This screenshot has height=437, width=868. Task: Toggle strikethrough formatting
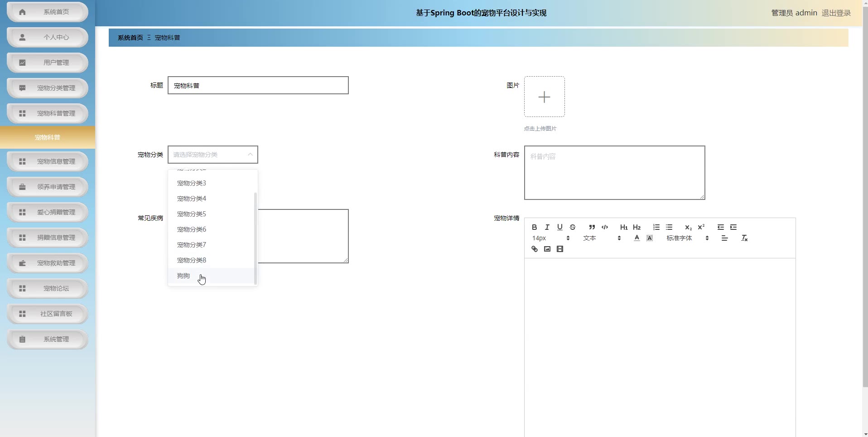[572, 227]
